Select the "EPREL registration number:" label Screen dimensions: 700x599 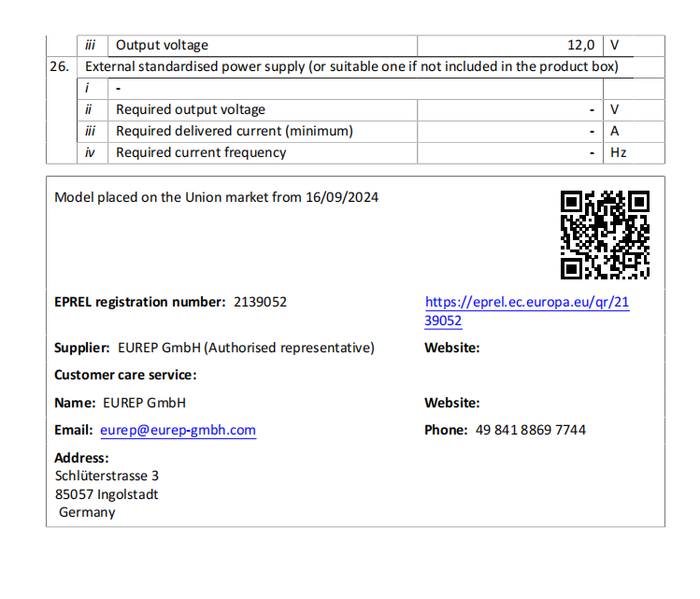140,302
